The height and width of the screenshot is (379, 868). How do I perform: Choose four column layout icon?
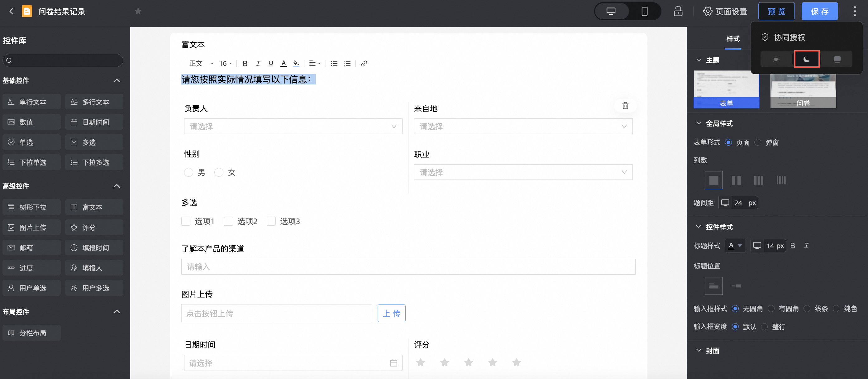pyautogui.click(x=781, y=180)
